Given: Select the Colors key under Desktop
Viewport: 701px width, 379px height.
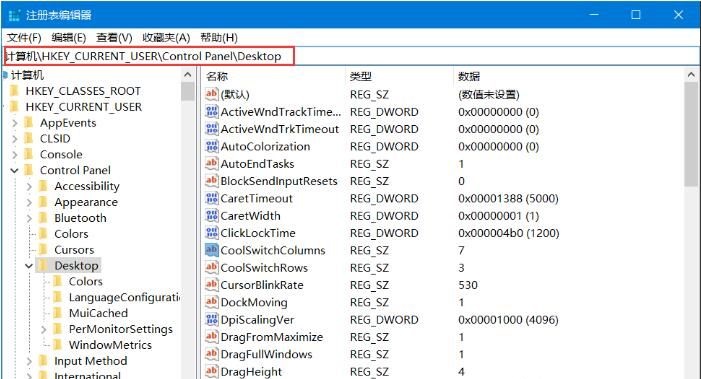Looking at the screenshot, I should (x=85, y=282).
